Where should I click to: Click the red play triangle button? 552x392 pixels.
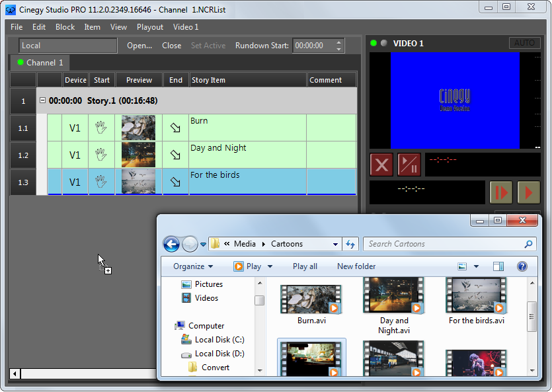[x=528, y=192]
